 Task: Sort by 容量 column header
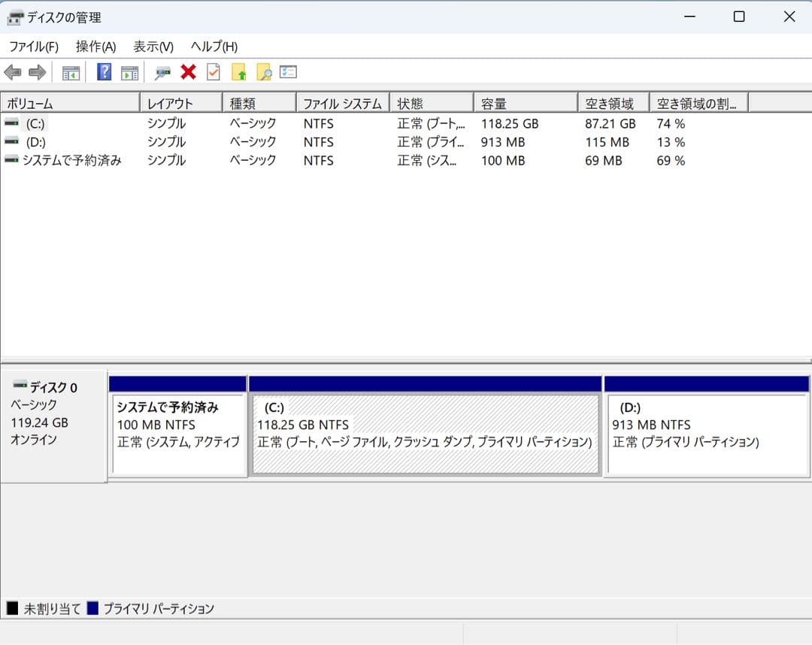pyautogui.click(x=526, y=103)
